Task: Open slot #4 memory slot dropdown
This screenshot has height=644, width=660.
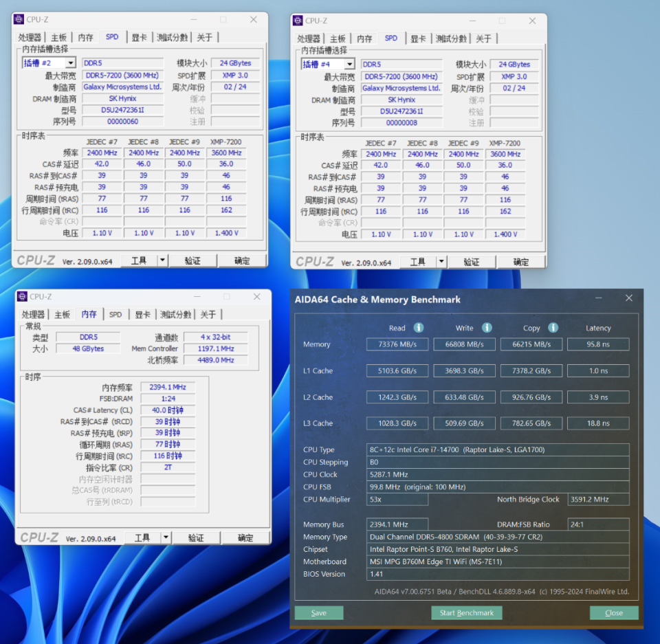Action: tap(350, 64)
